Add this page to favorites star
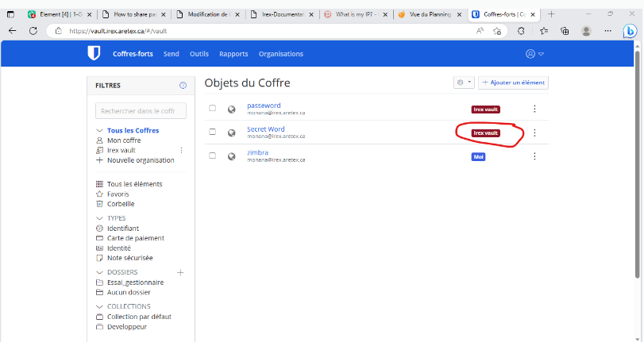644x342 pixels. tap(497, 31)
